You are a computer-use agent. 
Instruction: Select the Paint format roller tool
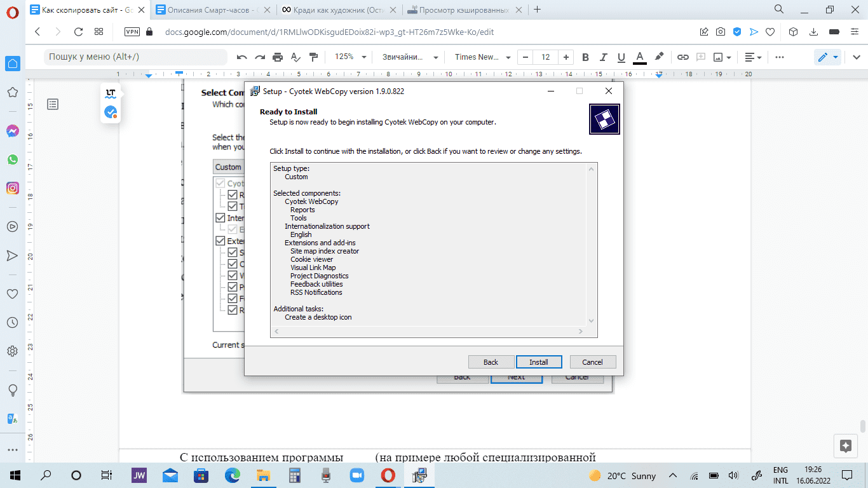(313, 57)
